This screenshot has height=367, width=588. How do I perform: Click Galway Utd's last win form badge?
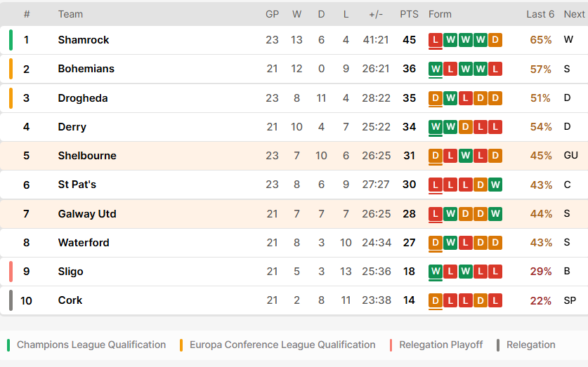click(x=495, y=214)
